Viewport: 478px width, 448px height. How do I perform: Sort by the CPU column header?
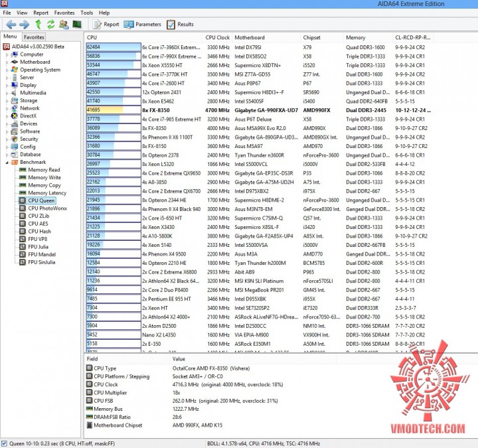pos(143,37)
